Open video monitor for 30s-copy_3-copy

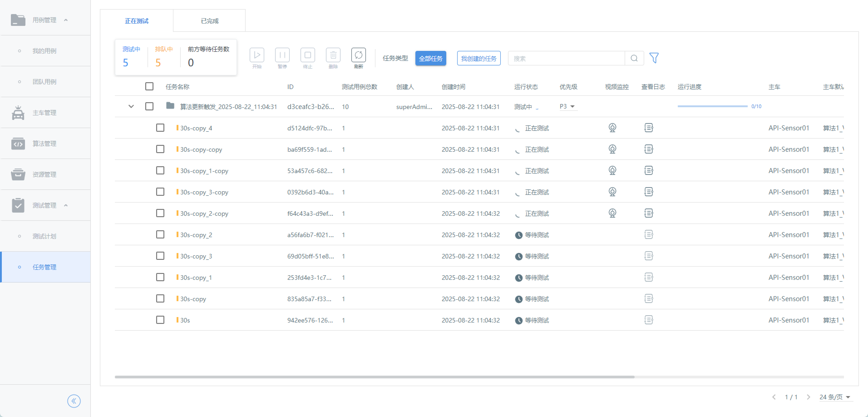[612, 192]
